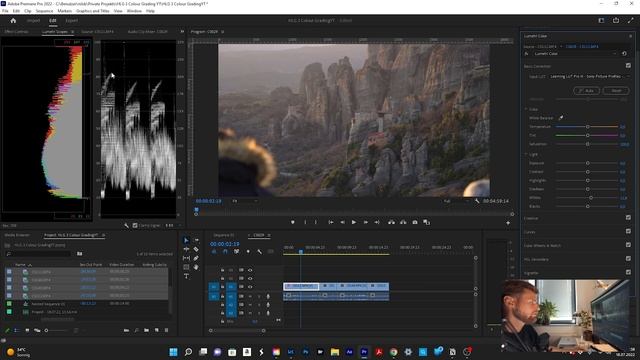Open the Input LUT dropdown
This screenshot has height=360, width=640.
point(589,76)
